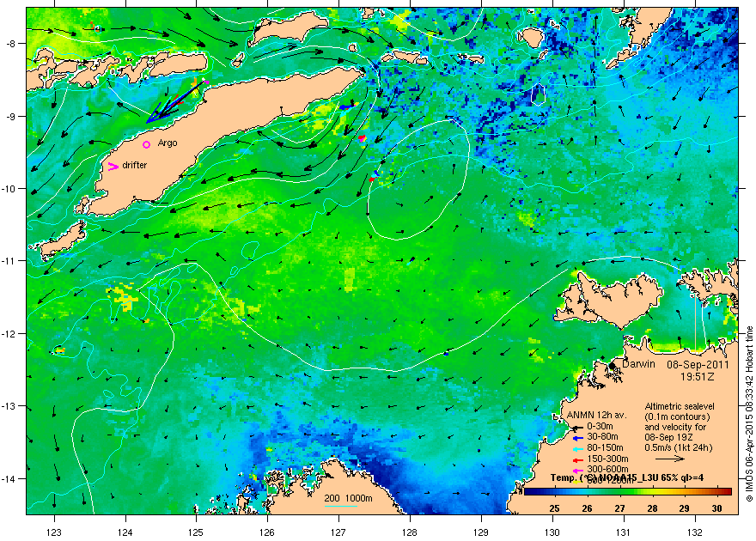This screenshot has height=541, width=756.
Task: Click the '125' longitude axis label
Action: [196, 532]
